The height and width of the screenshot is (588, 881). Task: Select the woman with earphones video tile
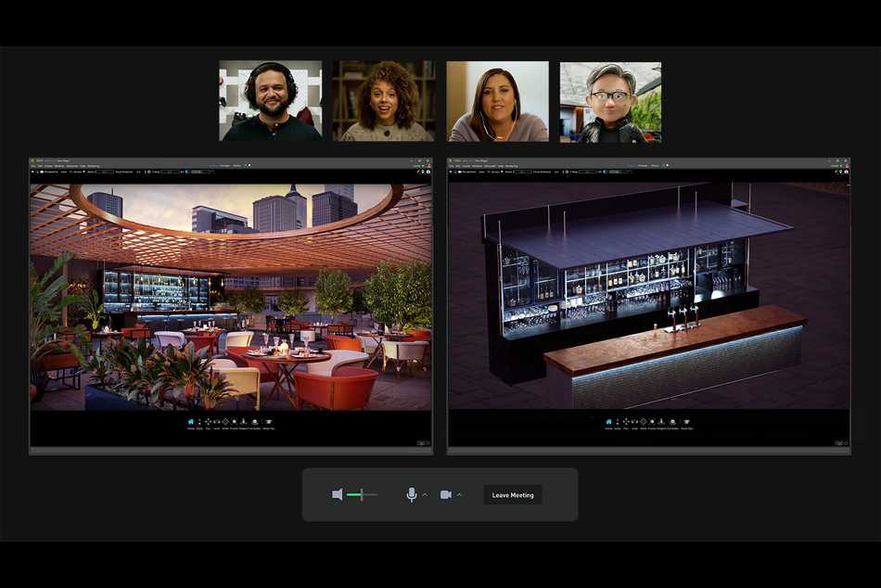pyautogui.click(x=497, y=101)
